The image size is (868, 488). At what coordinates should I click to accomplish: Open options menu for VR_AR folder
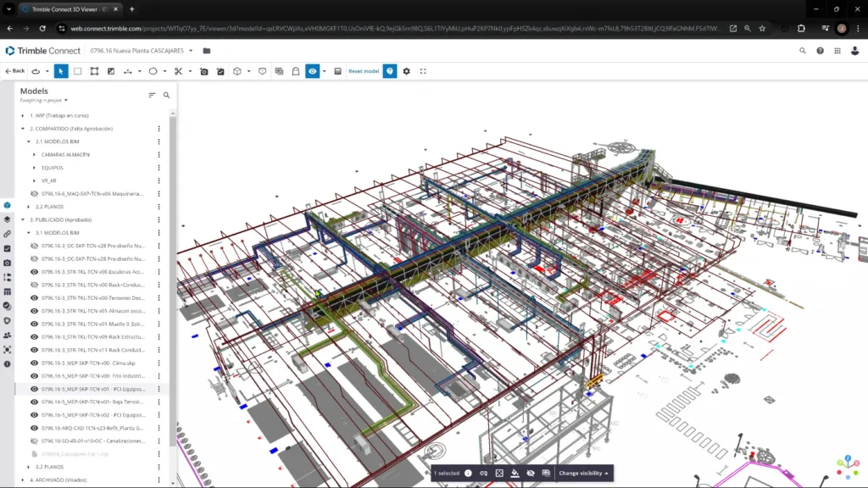coord(159,180)
